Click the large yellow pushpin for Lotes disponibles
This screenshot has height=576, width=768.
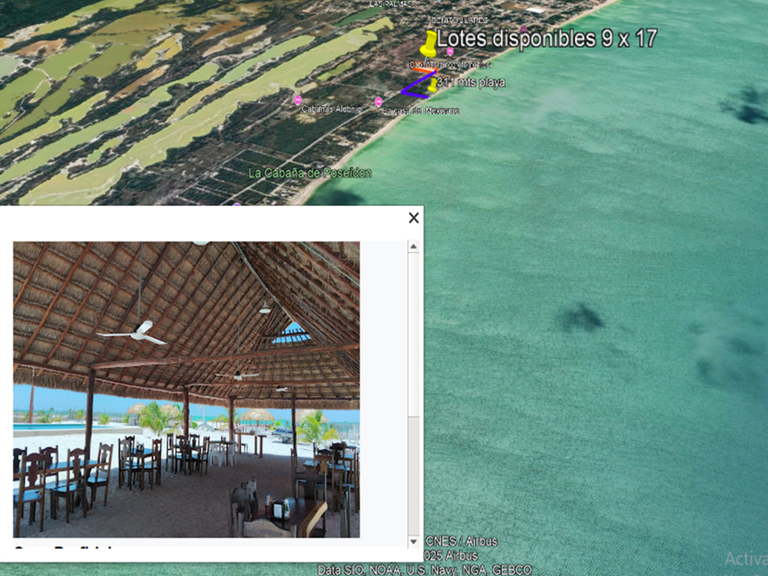(429, 43)
